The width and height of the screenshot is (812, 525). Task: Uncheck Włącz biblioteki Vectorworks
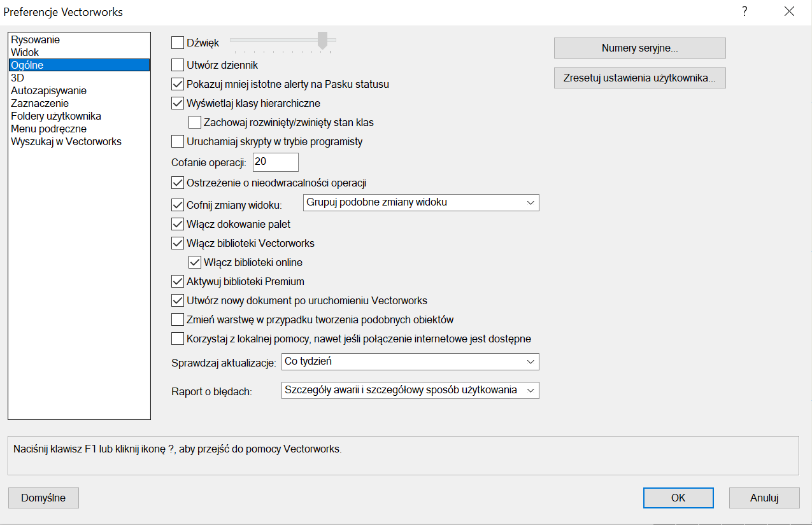[178, 242]
